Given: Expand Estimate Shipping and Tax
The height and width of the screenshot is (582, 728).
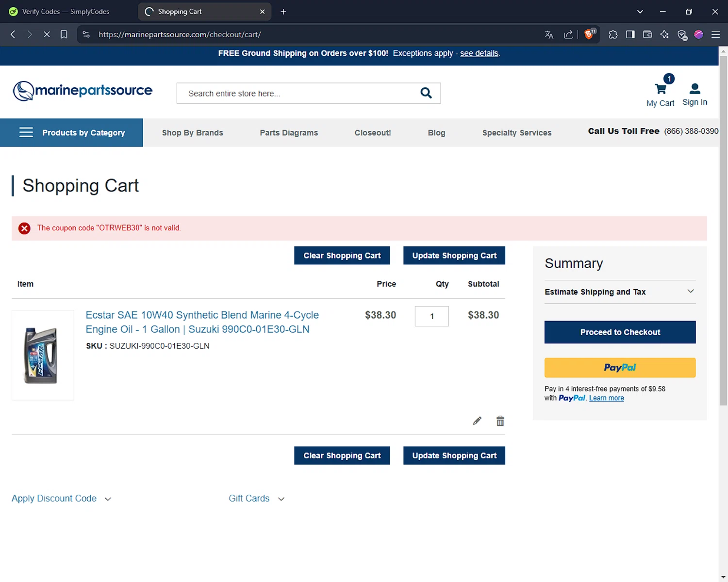Looking at the screenshot, I should pyautogui.click(x=620, y=292).
